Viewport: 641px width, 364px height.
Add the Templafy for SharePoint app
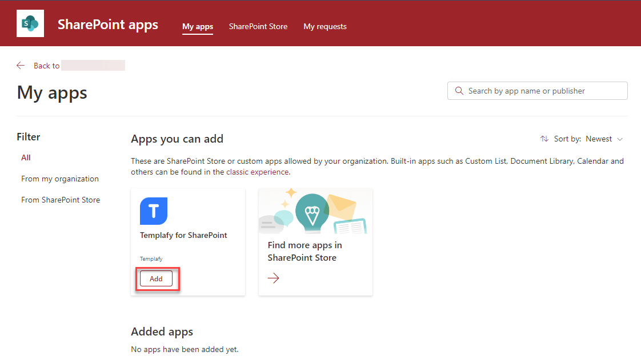(156, 278)
